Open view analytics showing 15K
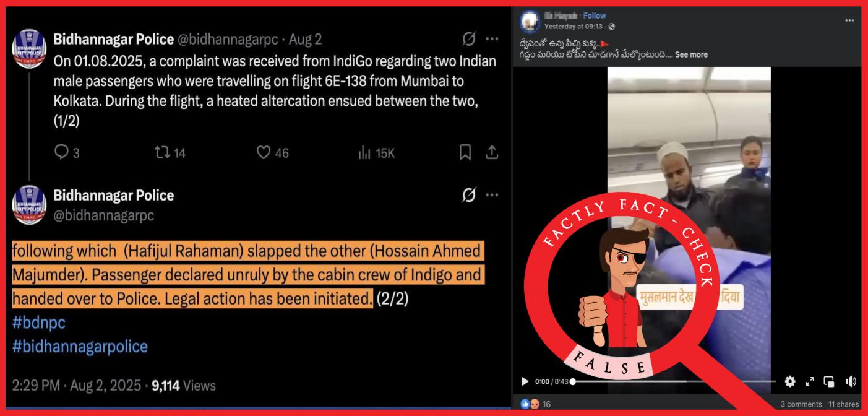Screen dimensions: 868x416 (x=364, y=152)
